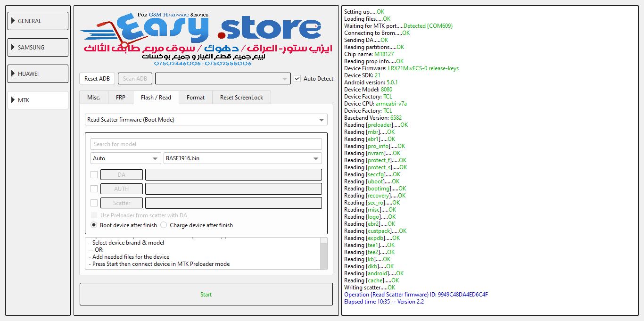The image size is (644, 321).
Task: Open the HUAWEI sidebar category
Action: point(38,74)
